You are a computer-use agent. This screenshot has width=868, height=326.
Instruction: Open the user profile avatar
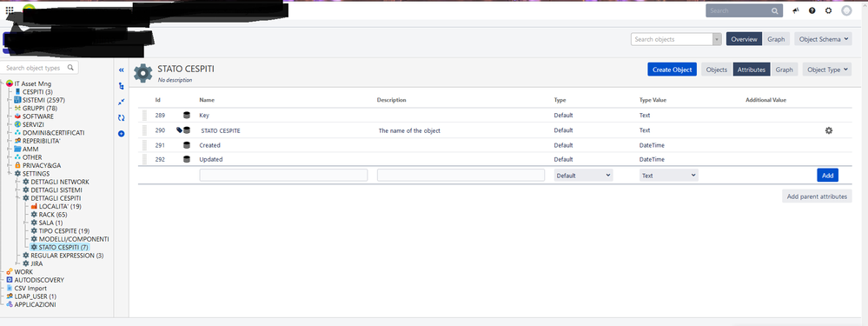coord(846,10)
